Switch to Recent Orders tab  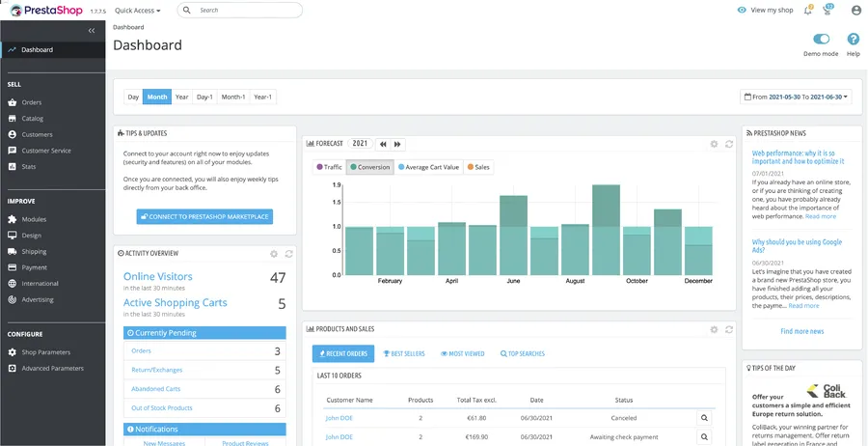pyautogui.click(x=343, y=353)
